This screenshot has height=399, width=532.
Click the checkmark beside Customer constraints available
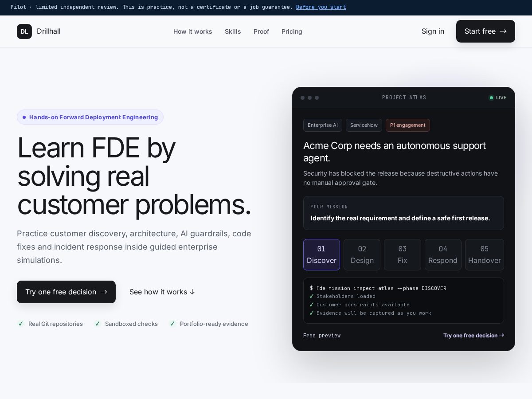[312, 305]
